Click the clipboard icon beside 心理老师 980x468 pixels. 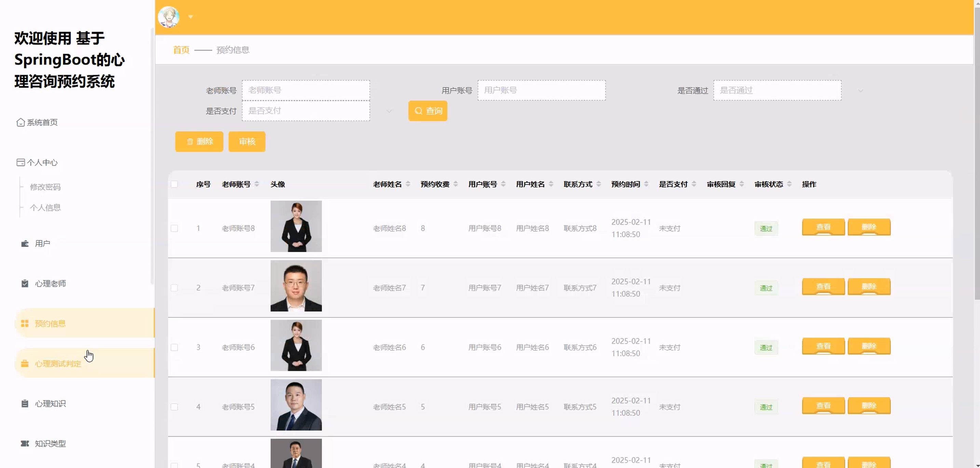[25, 284]
